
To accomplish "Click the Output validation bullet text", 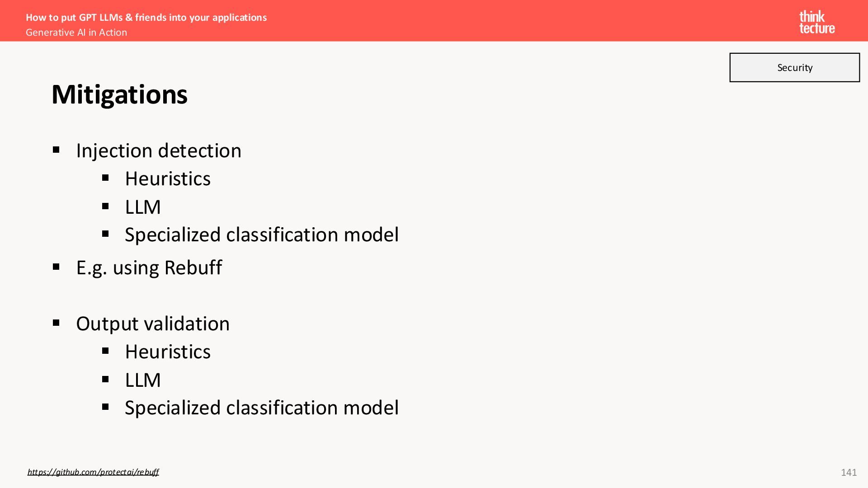I will pyautogui.click(x=153, y=324).
